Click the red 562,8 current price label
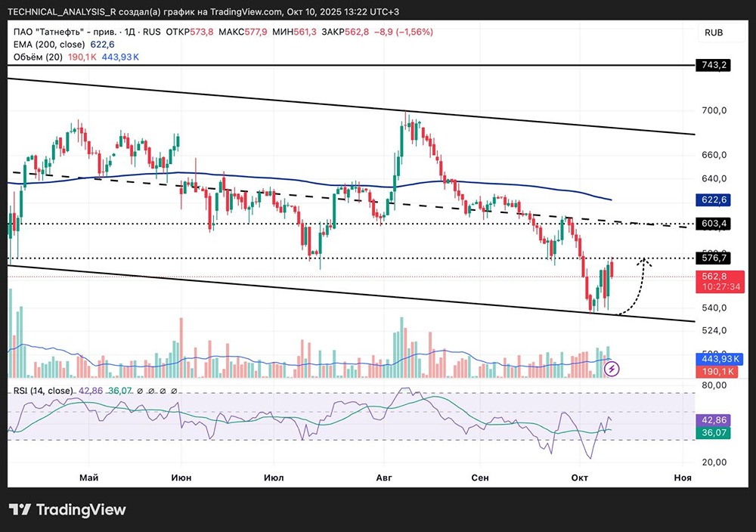The height and width of the screenshot is (532, 756). [x=714, y=277]
